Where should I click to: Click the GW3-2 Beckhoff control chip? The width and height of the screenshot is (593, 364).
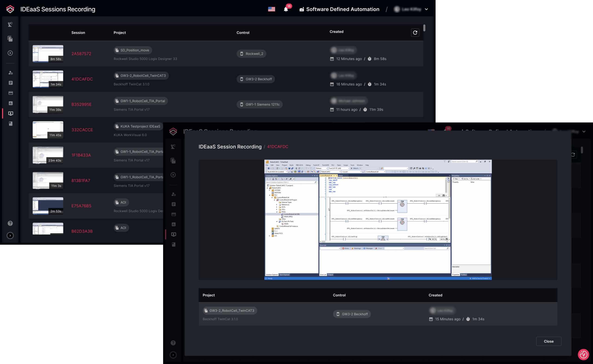coord(256,79)
